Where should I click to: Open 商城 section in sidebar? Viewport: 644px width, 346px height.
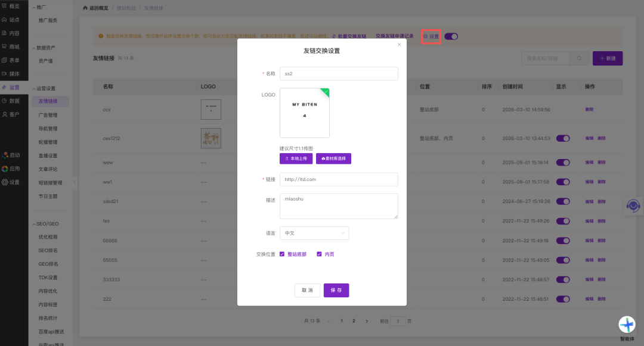coord(11,46)
